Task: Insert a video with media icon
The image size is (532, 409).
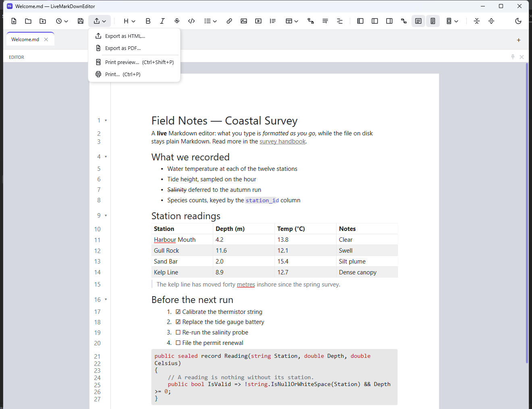Action: coord(258,21)
